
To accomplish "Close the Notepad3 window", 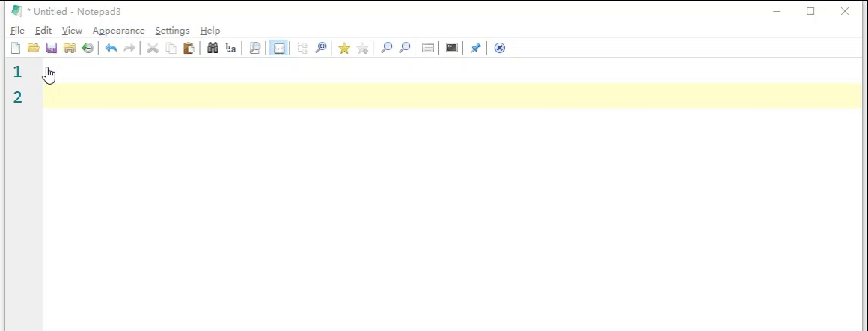I will click(845, 11).
